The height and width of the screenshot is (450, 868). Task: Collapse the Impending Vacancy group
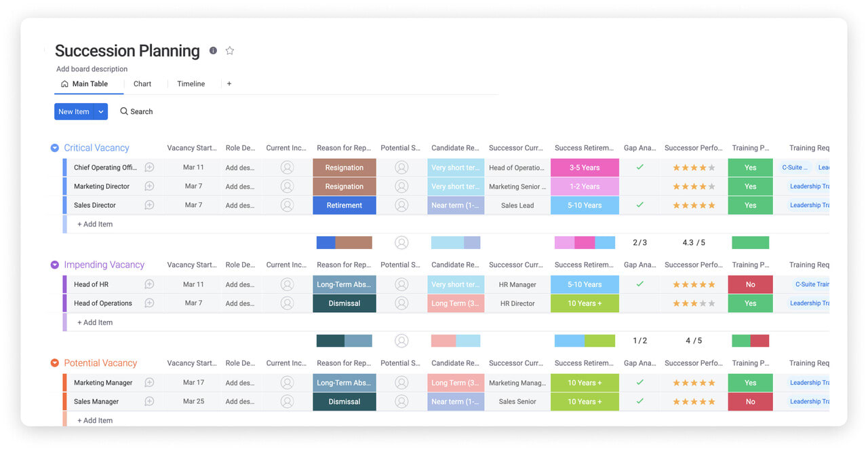pos(55,265)
